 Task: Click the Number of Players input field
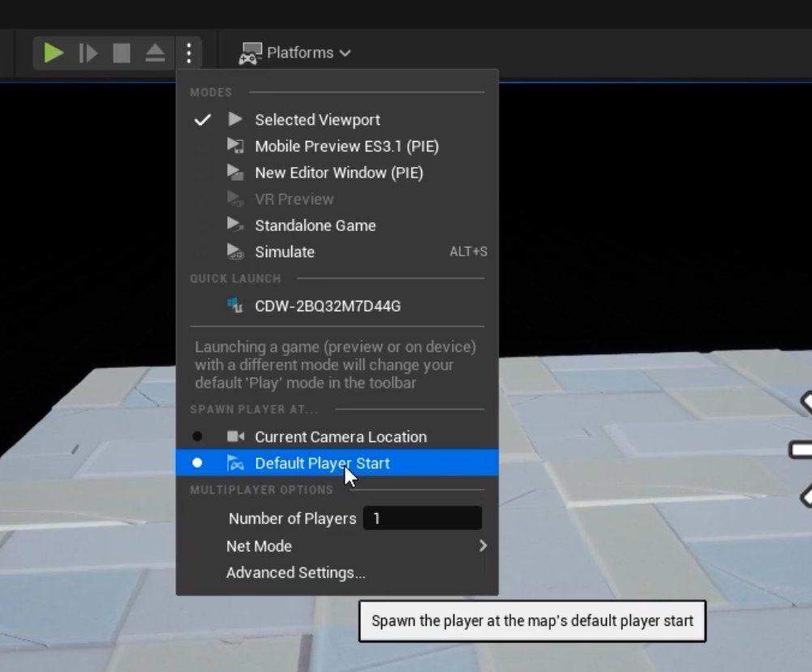pyautogui.click(x=423, y=518)
